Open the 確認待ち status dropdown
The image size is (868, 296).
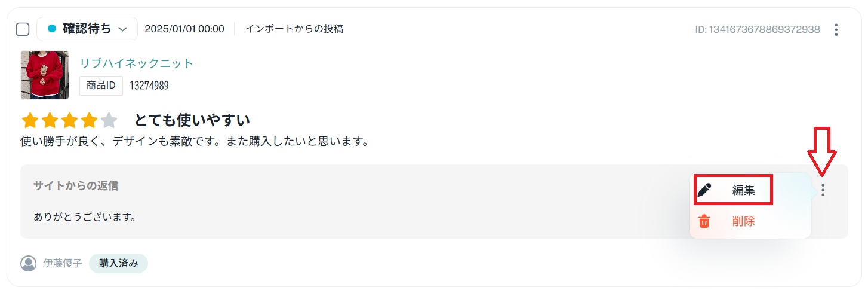point(87,29)
